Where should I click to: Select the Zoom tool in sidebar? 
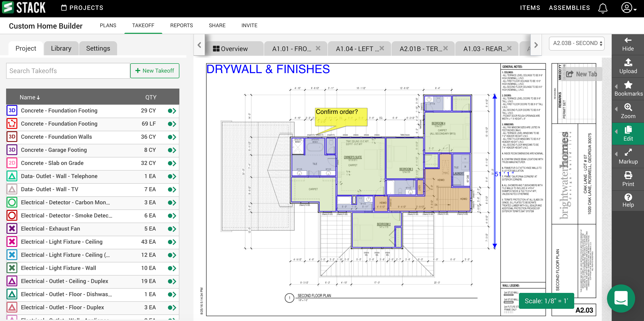coord(628,111)
